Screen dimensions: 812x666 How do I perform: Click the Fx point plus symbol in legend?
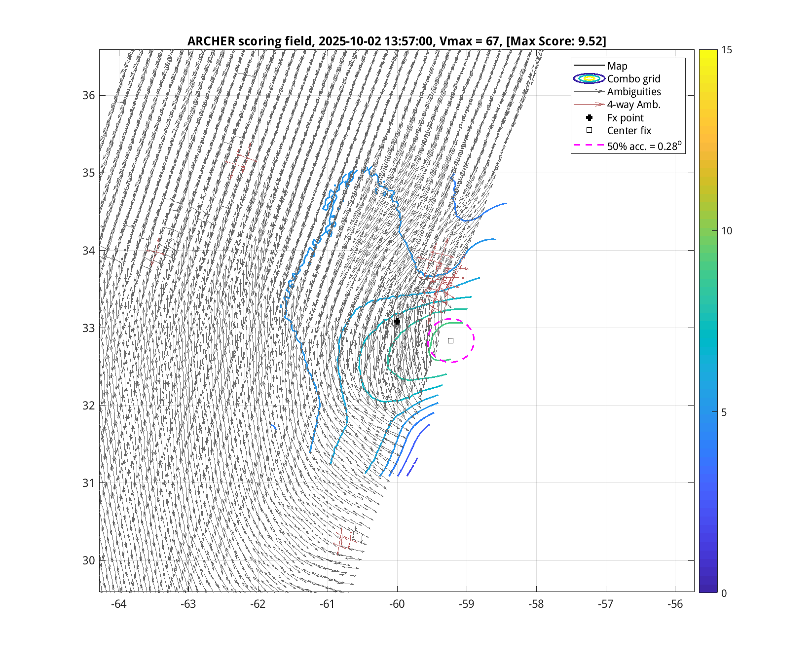point(589,117)
